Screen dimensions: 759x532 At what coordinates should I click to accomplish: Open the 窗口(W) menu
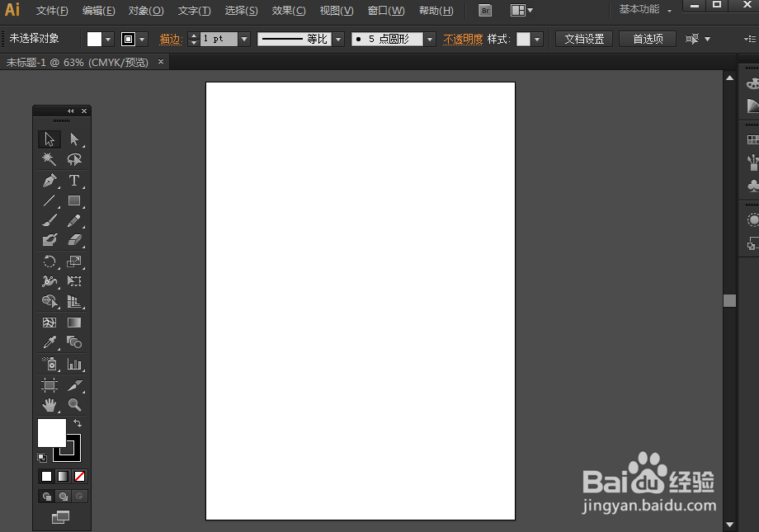(386, 11)
